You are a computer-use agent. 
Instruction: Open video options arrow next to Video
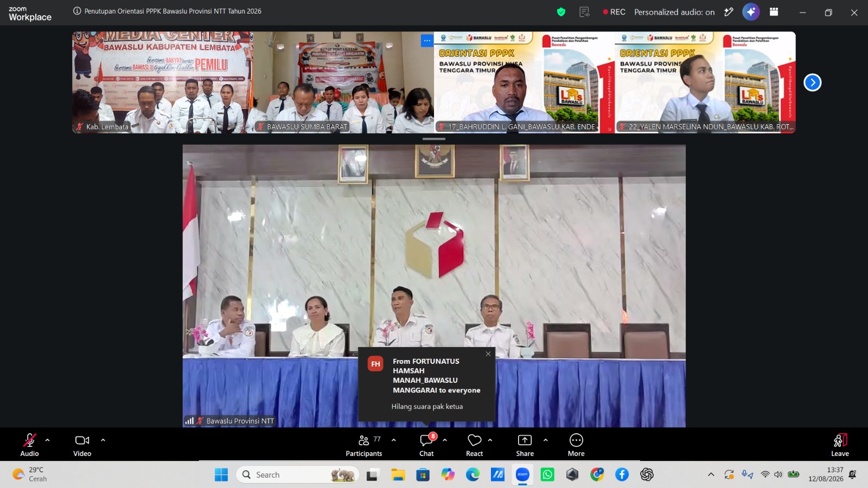103,440
